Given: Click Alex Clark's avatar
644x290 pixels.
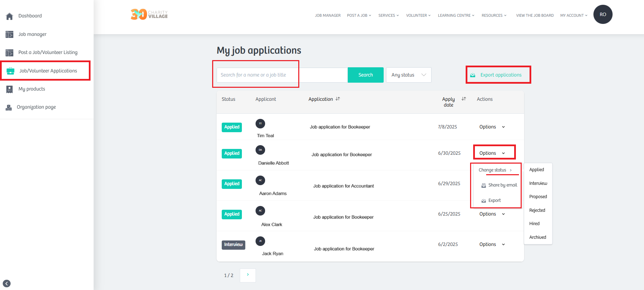Looking at the screenshot, I should [260, 211].
